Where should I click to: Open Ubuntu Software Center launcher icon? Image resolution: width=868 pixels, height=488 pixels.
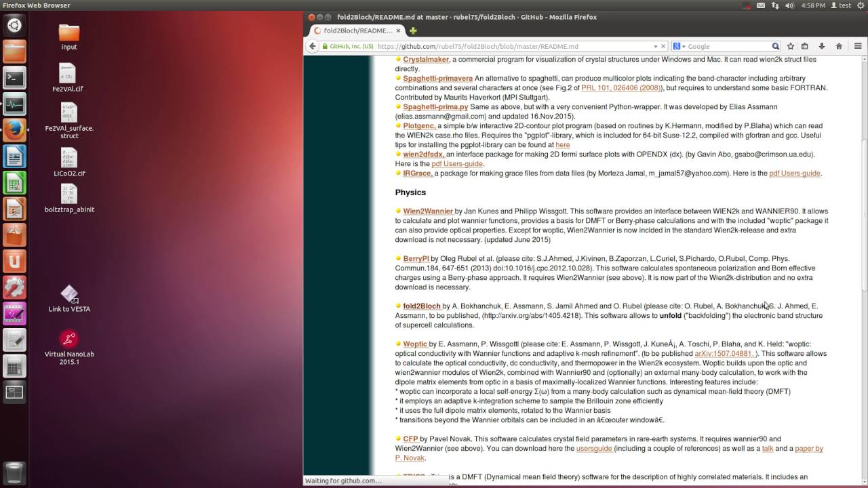pyautogui.click(x=14, y=235)
